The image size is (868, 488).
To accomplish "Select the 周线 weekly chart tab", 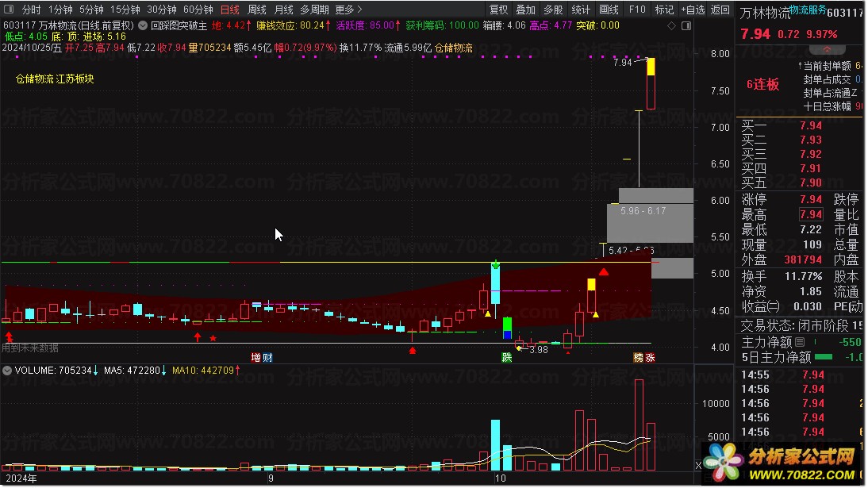I will [x=257, y=10].
